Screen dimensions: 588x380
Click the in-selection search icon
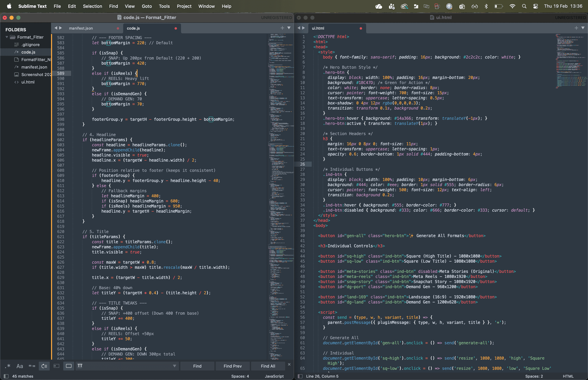click(x=56, y=366)
